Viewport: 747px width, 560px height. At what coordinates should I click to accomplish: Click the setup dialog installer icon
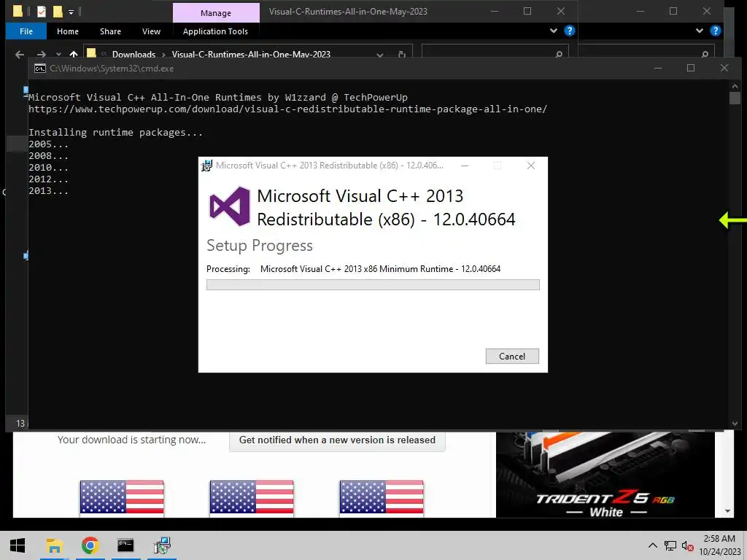click(206, 166)
